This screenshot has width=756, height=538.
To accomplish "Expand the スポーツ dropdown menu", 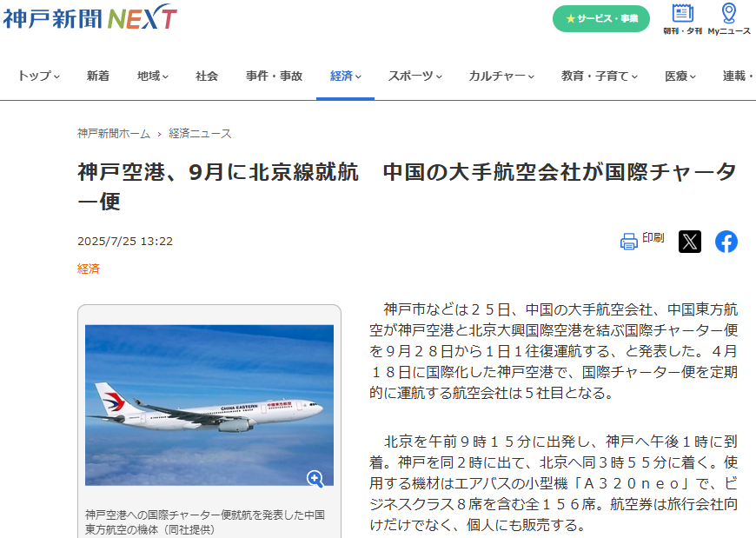I will pyautogui.click(x=415, y=76).
